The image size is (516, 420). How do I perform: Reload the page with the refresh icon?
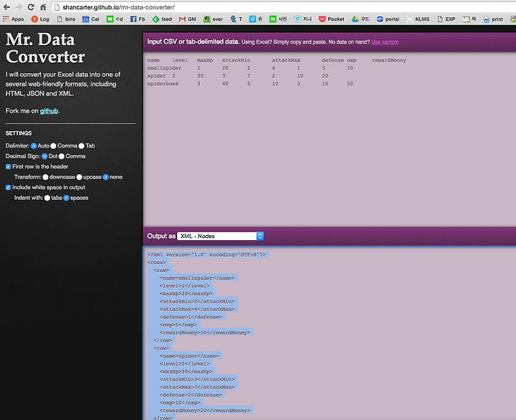pos(31,7)
